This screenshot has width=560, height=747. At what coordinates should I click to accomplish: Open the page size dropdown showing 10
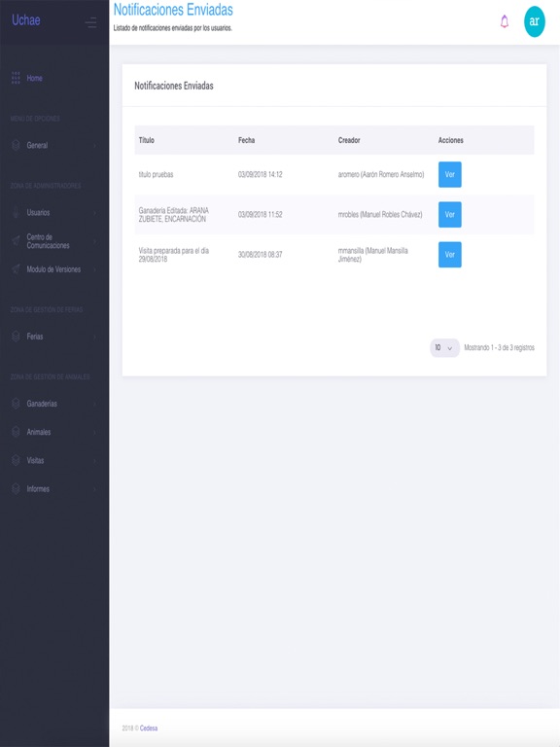(x=444, y=348)
